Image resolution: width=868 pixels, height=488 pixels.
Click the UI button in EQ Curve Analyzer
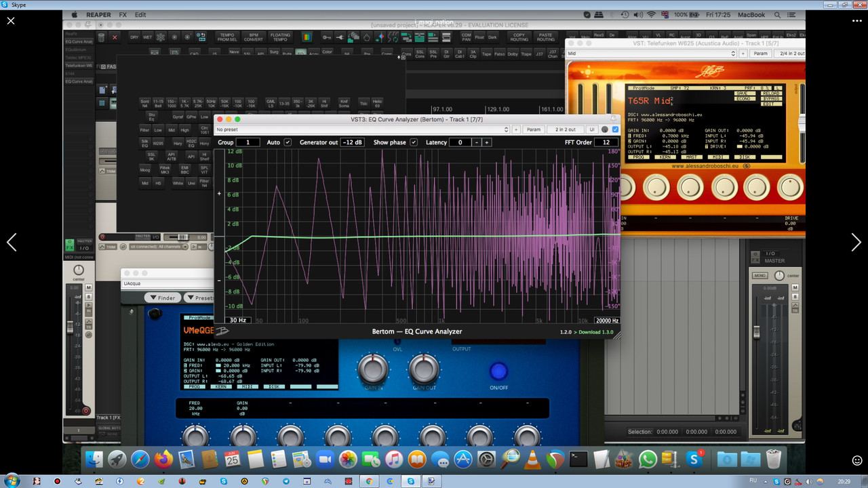591,129
